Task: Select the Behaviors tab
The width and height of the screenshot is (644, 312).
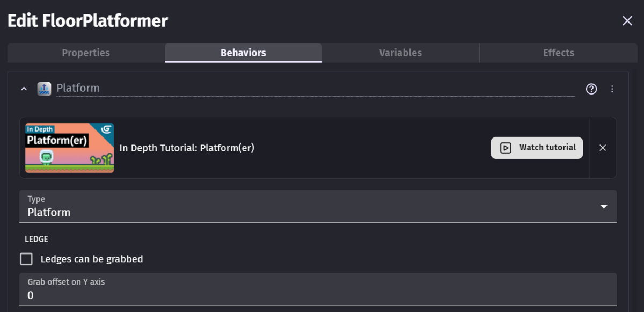Action: coord(243,53)
